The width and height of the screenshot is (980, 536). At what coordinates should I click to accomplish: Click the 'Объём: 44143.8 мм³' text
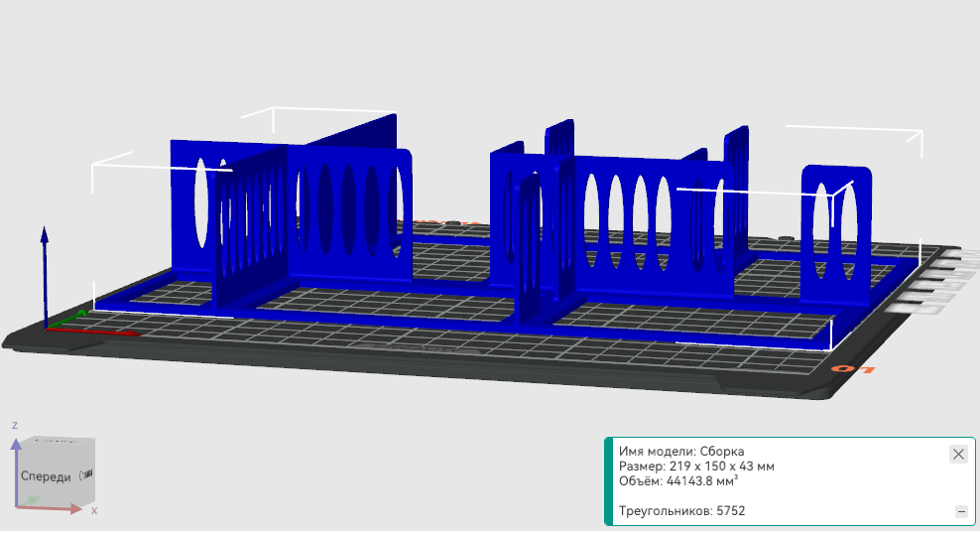[x=678, y=481]
